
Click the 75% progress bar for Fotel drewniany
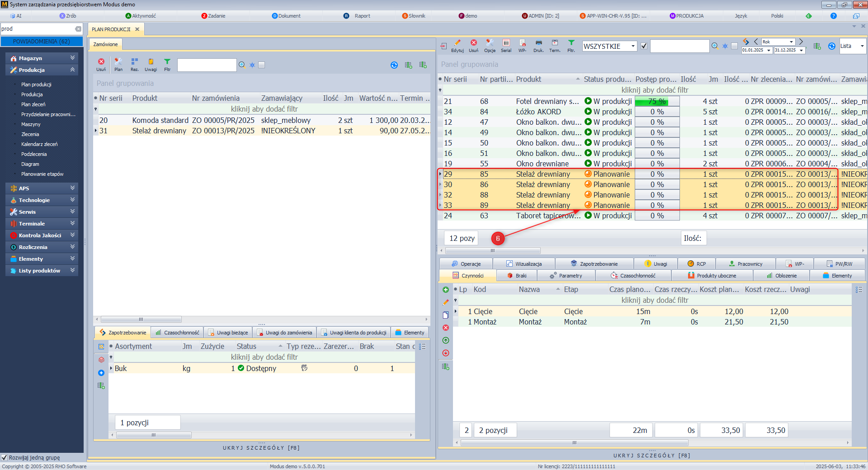point(657,101)
